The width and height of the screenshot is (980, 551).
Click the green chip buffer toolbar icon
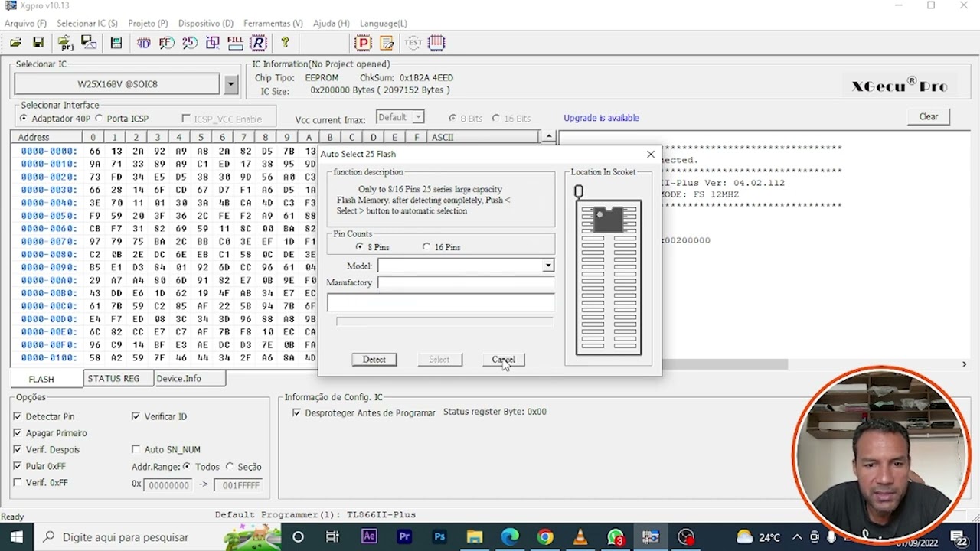pos(116,43)
